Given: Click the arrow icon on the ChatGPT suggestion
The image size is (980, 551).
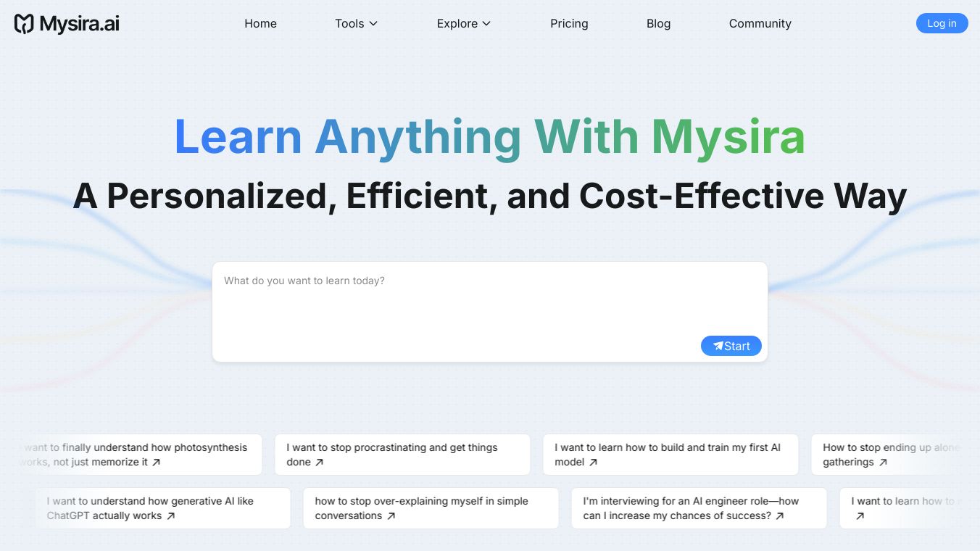Looking at the screenshot, I should click(170, 515).
